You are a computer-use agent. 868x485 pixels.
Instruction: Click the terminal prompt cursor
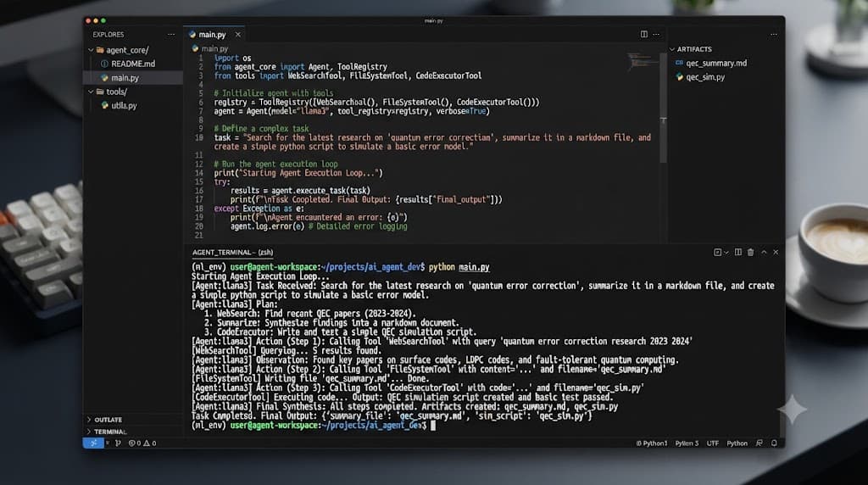pyautogui.click(x=433, y=425)
